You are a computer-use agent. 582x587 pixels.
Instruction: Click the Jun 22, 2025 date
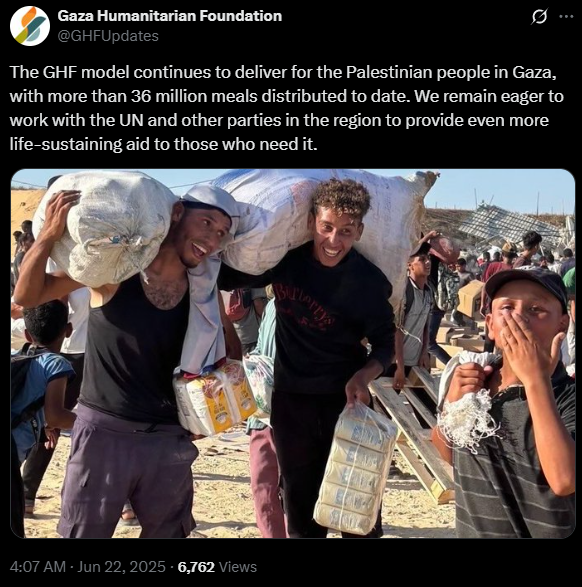(121, 567)
